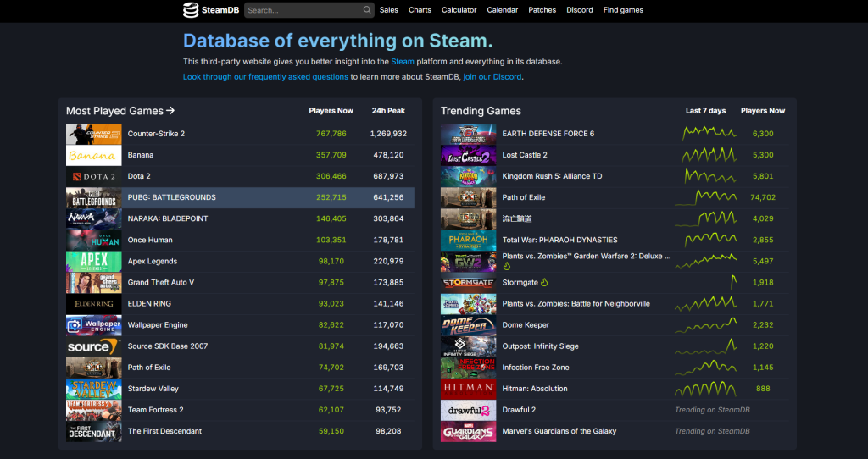Image resolution: width=868 pixels, height=459 pixels.
Task: Click the Players Now header in Most Played
Action: tap(331, 111)
